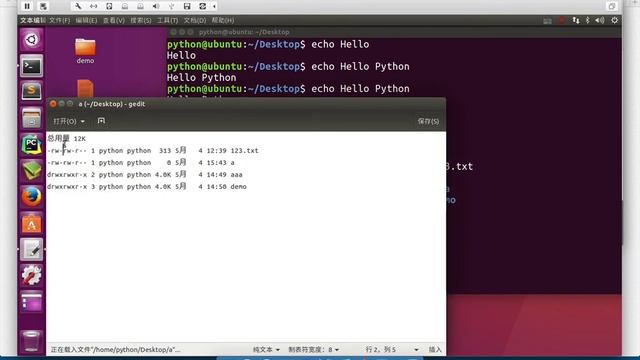Screen dimensions: 640x360
Task: Open System Settings from the launcher
Action: point(31,276)
